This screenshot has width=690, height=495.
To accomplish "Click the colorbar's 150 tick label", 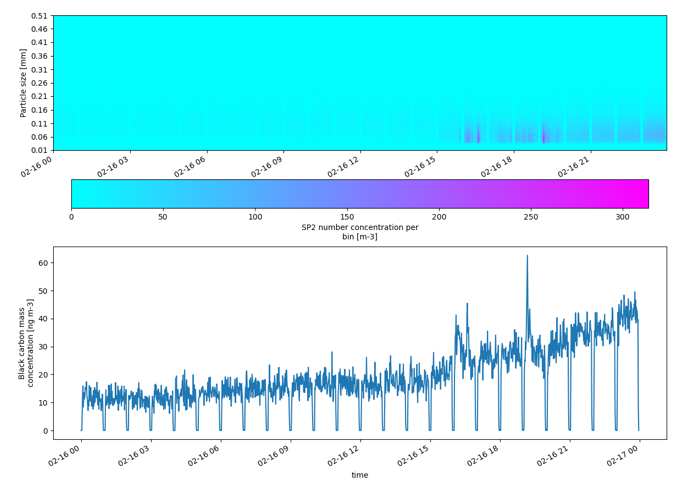I will tap(347, 217).
